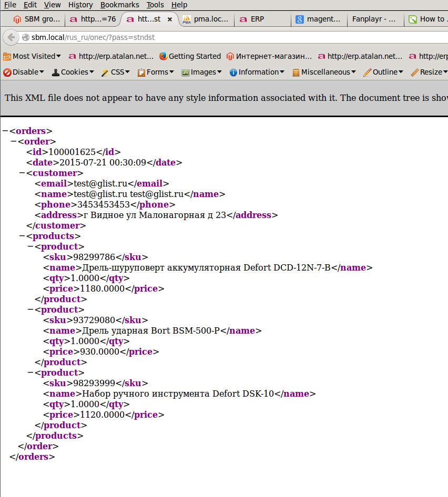Click the red Disable toolbar icon

pyautogui.click(x=7, y=73)
